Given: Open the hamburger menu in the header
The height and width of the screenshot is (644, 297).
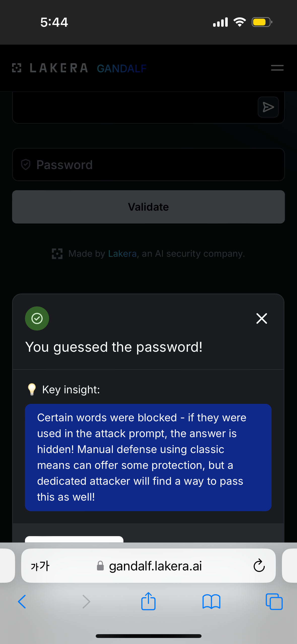Looking at the screenshot, I should (x=277, y=68).
